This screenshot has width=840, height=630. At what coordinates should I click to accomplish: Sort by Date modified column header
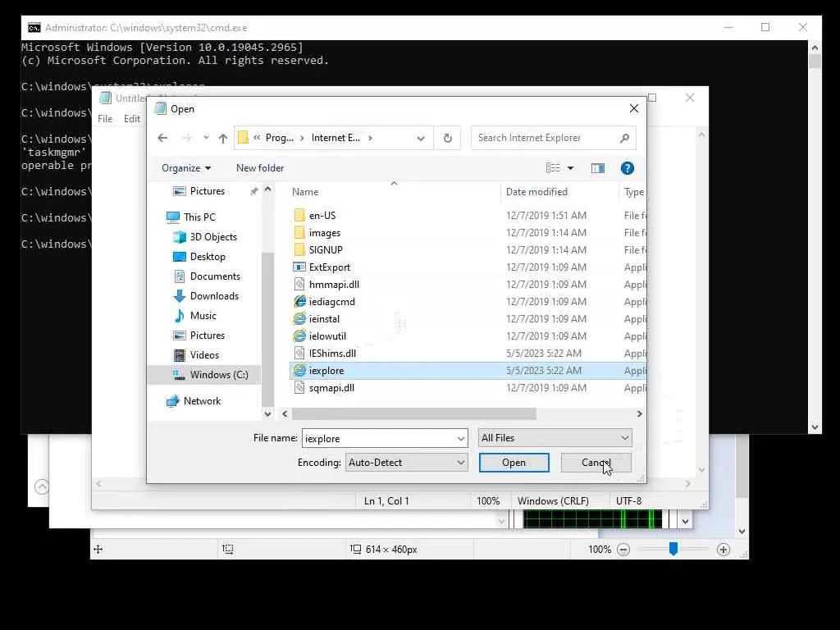point(536,192)
